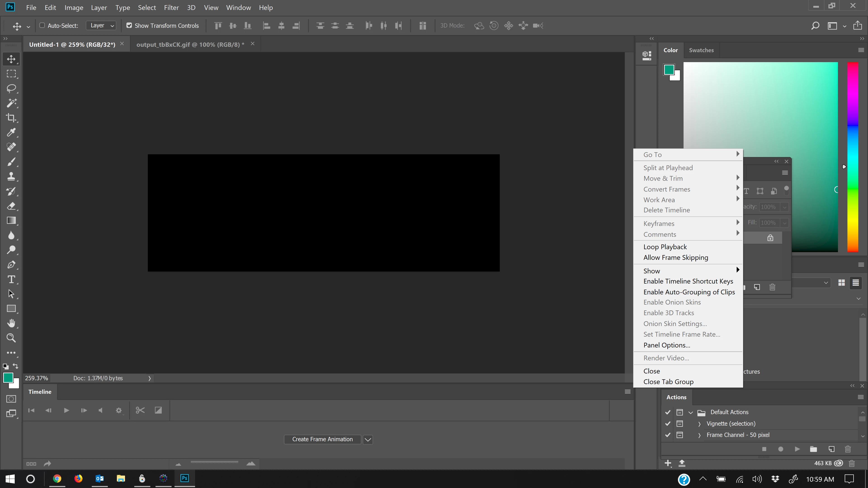The width and height of the screenshot is (868, 488).
Task: Select the Eyedropper tool
Action: [x=11, y=132]
